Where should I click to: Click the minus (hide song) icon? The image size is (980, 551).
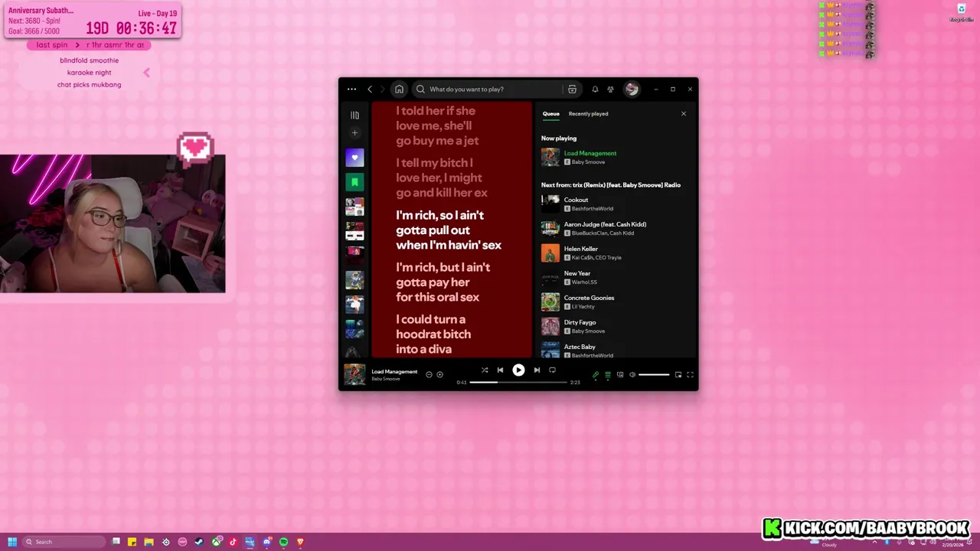(x=429, y=374)
